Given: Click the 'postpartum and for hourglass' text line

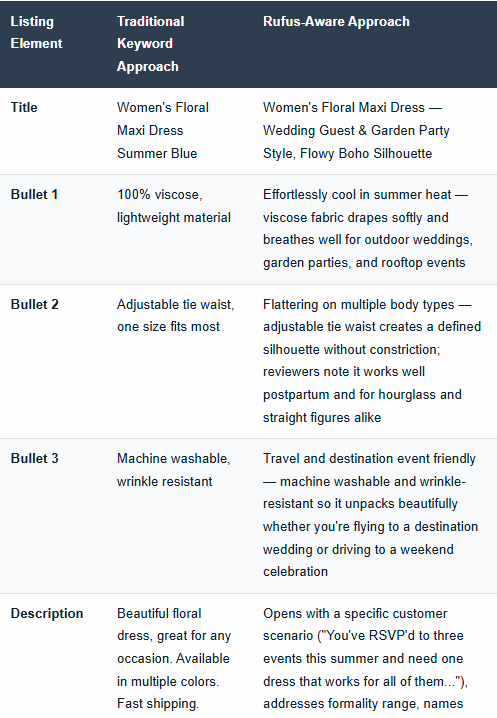Looking at the screenshot, I should 362,395.
